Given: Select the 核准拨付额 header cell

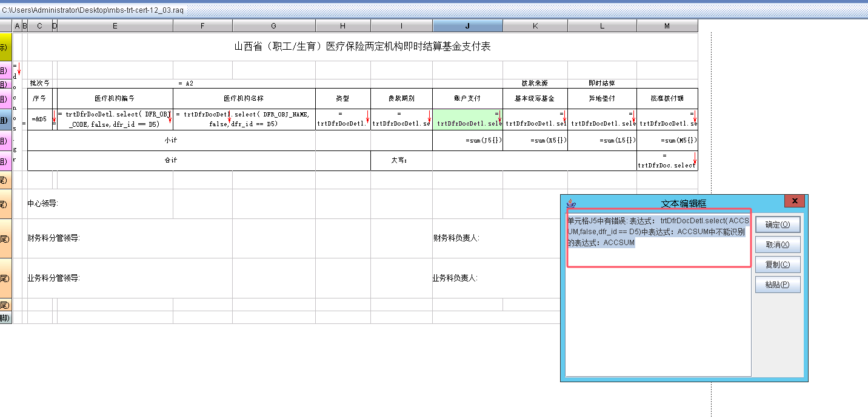Looking at the screenshot, I should point(667,98).
